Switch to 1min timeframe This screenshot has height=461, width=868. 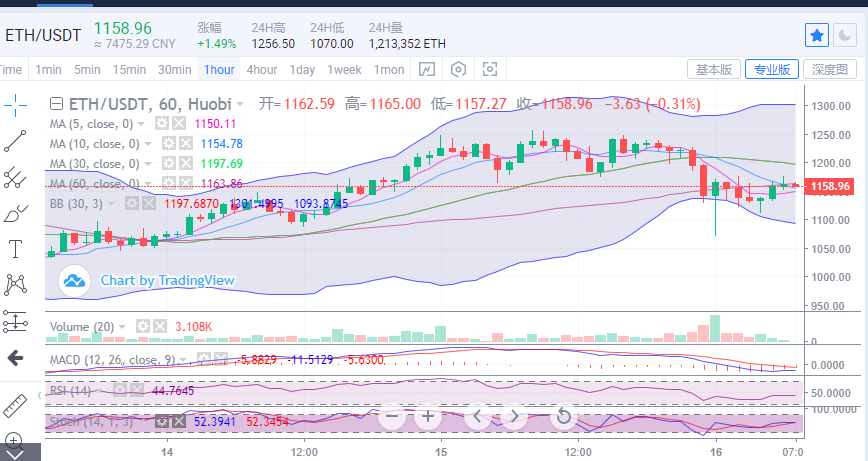coord(49,70)
